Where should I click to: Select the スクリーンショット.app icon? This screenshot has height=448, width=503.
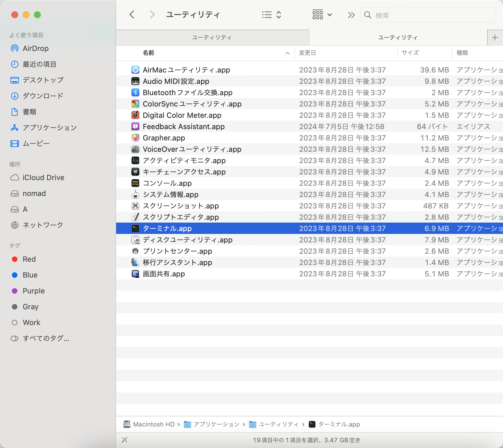coord(135,206)
